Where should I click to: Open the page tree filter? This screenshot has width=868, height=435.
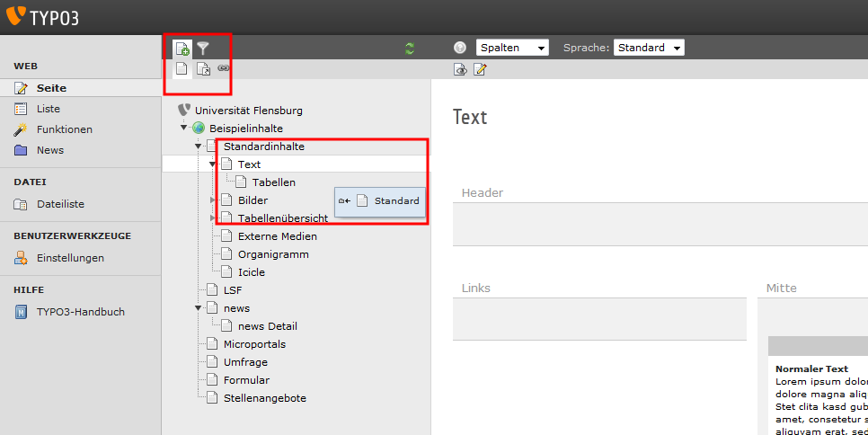[x=203, y=49]
